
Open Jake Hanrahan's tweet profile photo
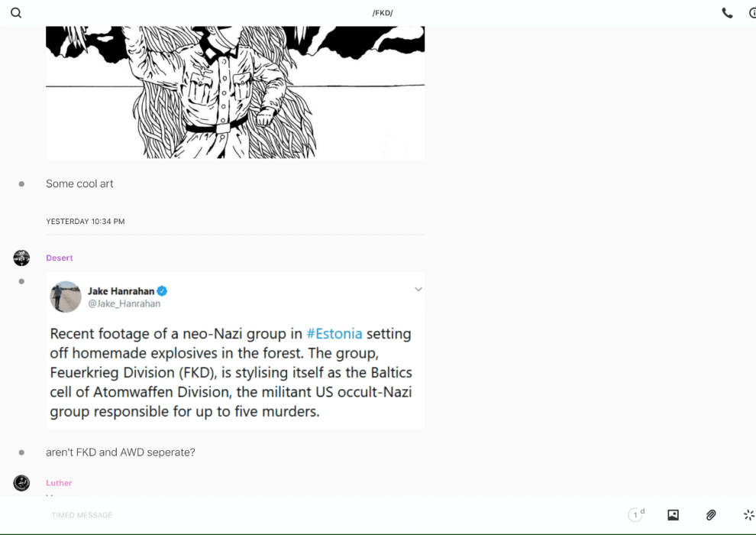pyautogui.click(x=66, y=297)
